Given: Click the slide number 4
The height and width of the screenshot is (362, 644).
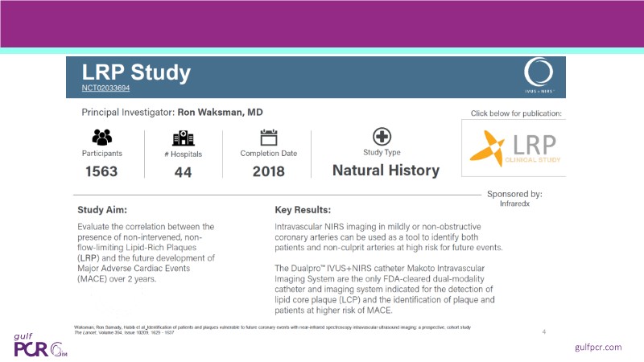Looking at the screenshot, I should [x=544, y=331].
